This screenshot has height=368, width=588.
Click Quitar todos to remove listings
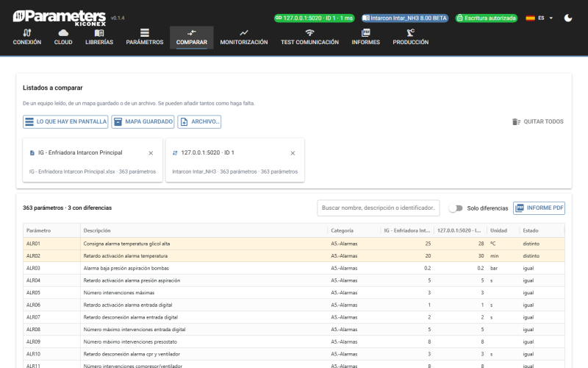[538, 121]
